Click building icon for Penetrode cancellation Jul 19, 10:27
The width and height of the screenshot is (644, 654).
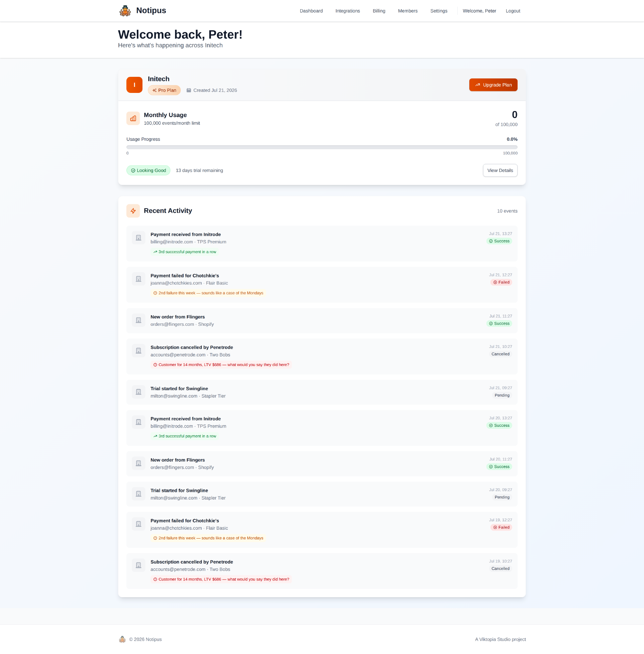coord(138,565)
